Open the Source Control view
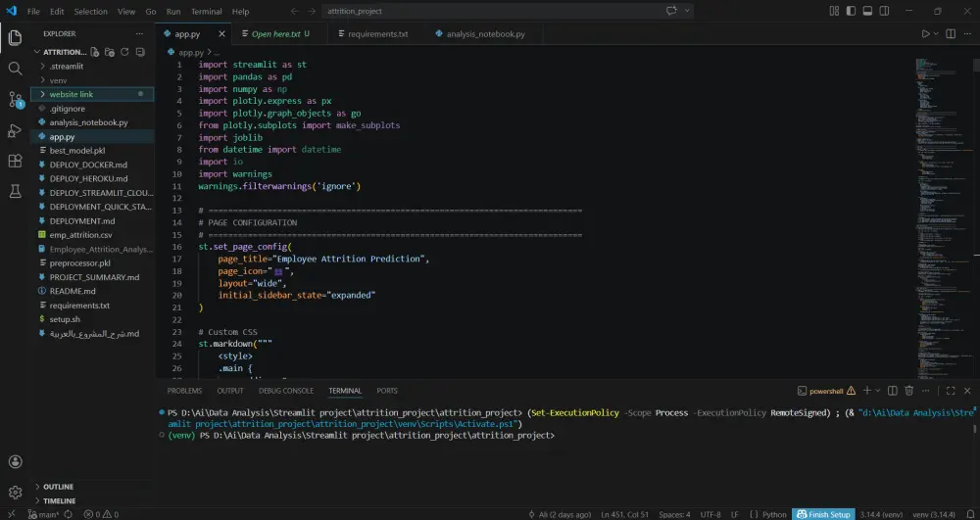 15,99
